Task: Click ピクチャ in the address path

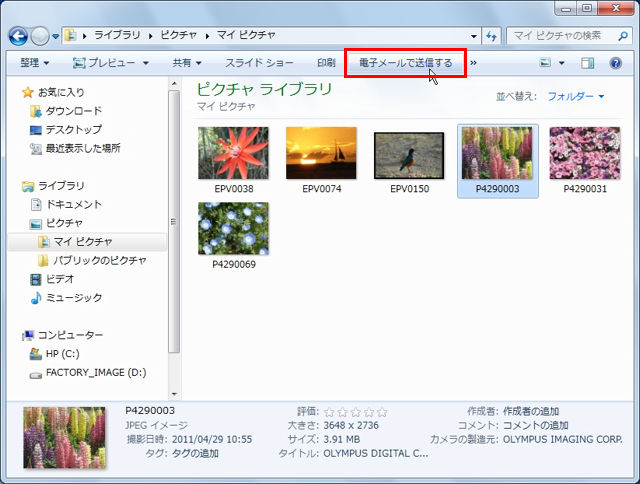Action: 178,35
